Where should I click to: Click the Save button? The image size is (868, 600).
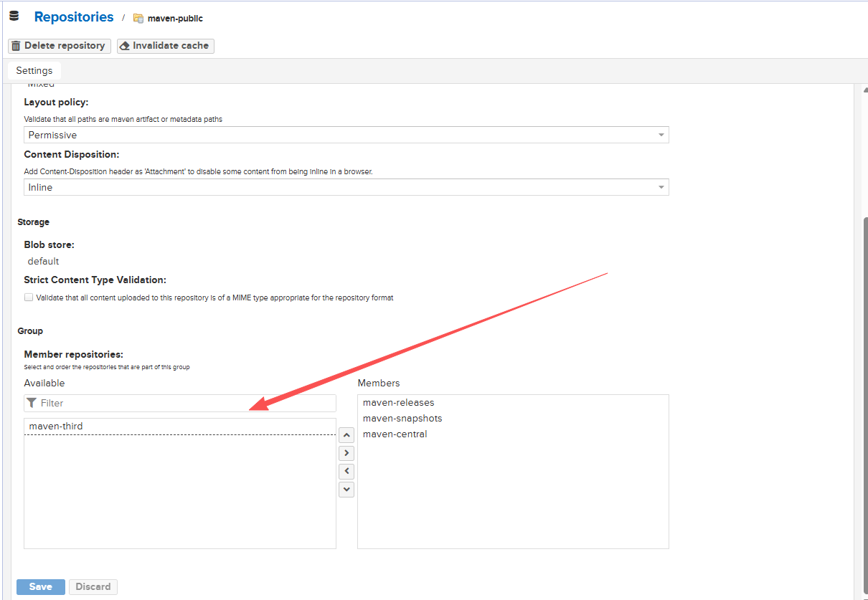pyautogui.click(x=41, y=587)
